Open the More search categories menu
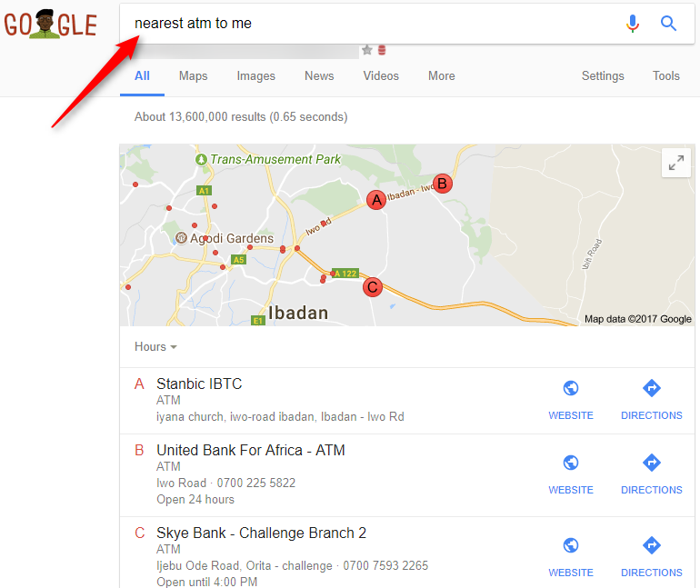 [x=442, y=75]
